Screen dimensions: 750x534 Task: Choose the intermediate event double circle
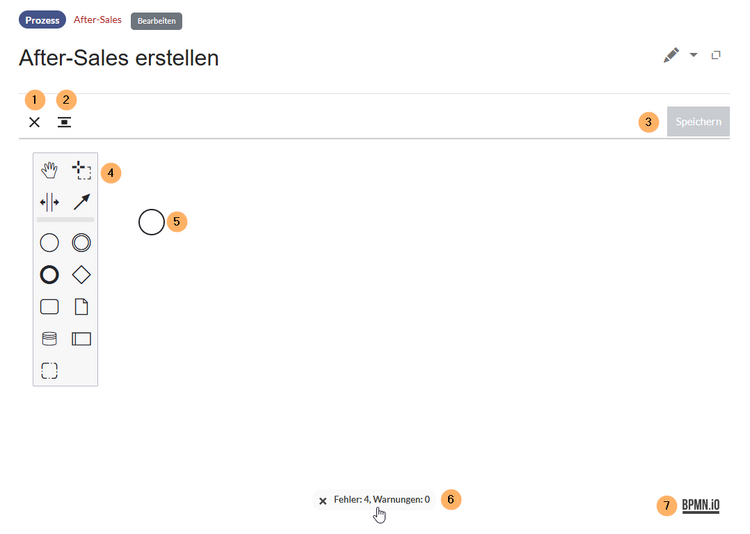pos(82,242)
